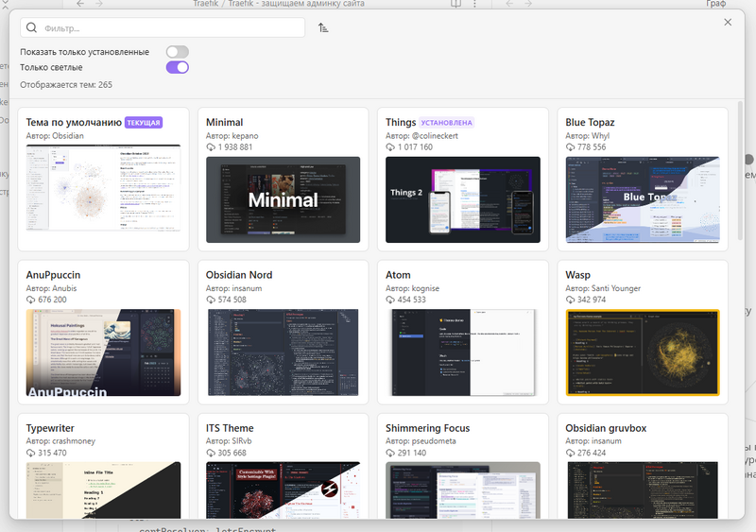Select the Obsidian gruvbox theme title
The height and width of the screenshot is (532, 756).
coord(606,428)
